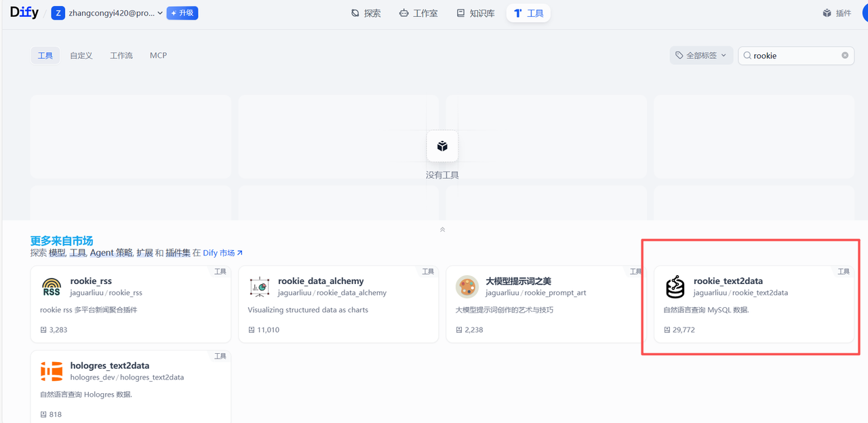Click the rookie_rss plugin icon
Screen dimensions: 868x423
(x=52, y=287)
